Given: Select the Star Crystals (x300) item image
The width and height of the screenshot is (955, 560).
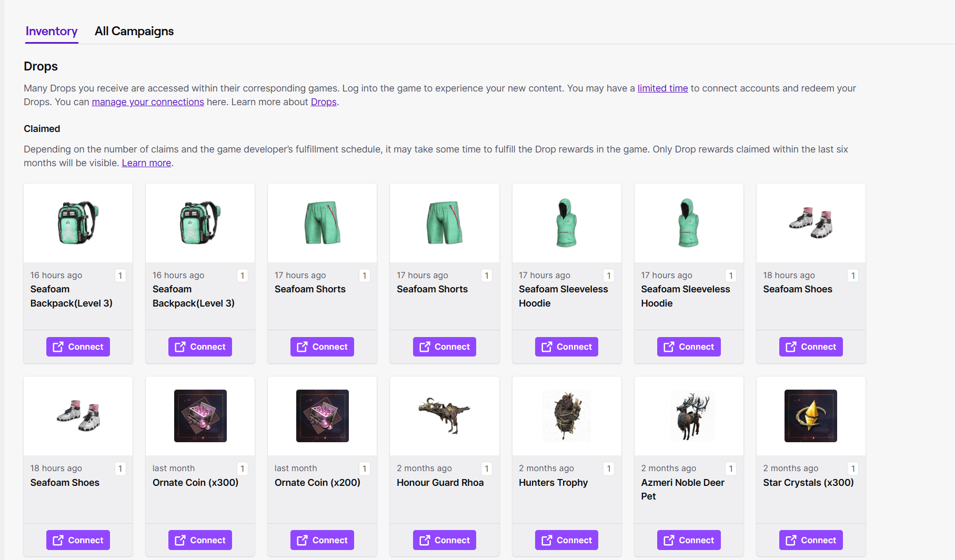Looking at the screenshot, I should click(811, 416).
